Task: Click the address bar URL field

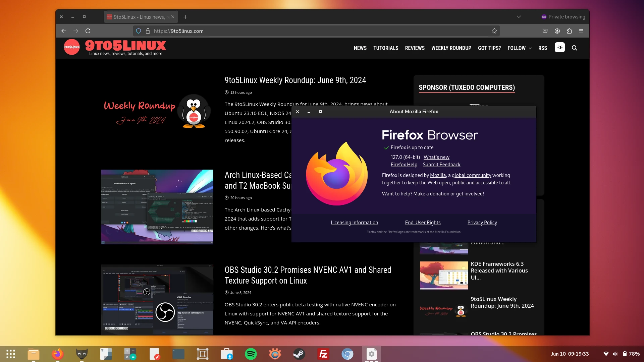Action: pos(317,31)
